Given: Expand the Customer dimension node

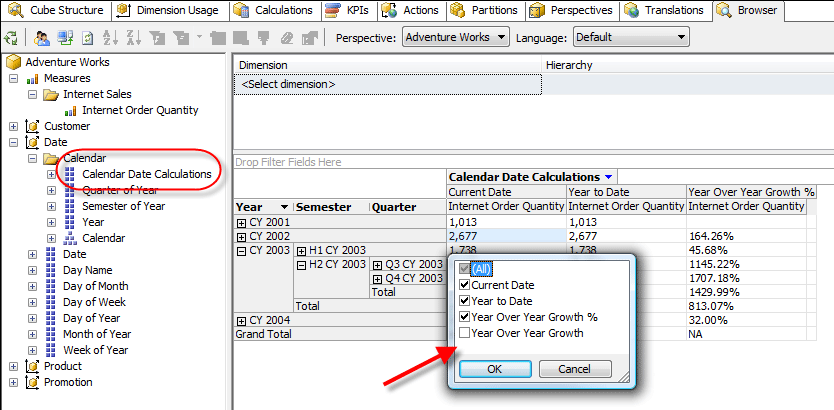Looking at the screenshot, I should [14, 127].
